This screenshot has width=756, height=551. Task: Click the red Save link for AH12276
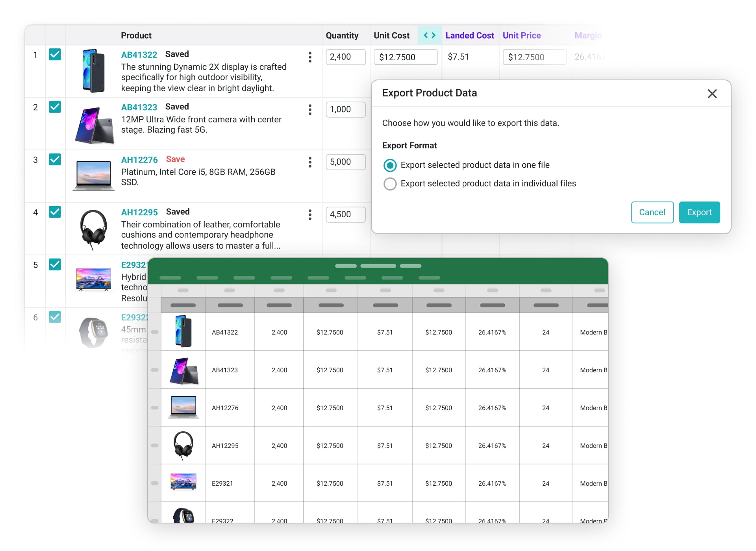[x=175, y=159]
